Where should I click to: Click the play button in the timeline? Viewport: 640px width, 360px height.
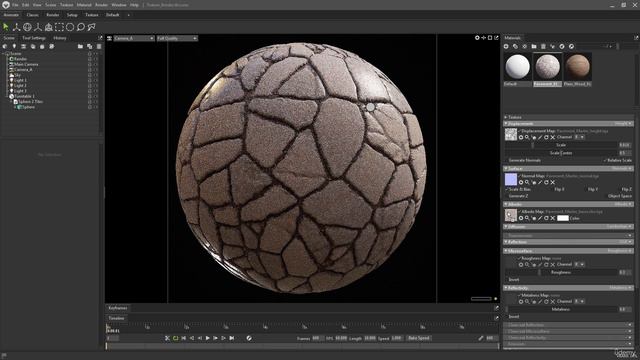pyautogui.click(x=208, y=338)
